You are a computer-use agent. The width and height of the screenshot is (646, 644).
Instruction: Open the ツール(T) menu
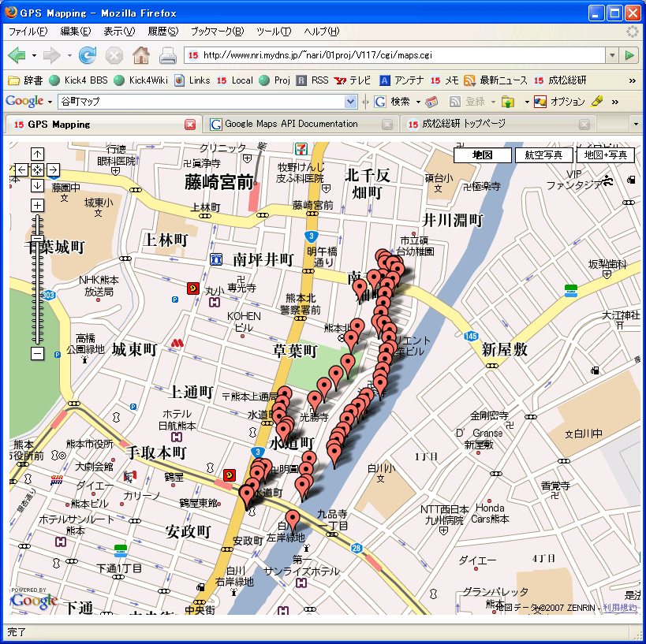274,32
